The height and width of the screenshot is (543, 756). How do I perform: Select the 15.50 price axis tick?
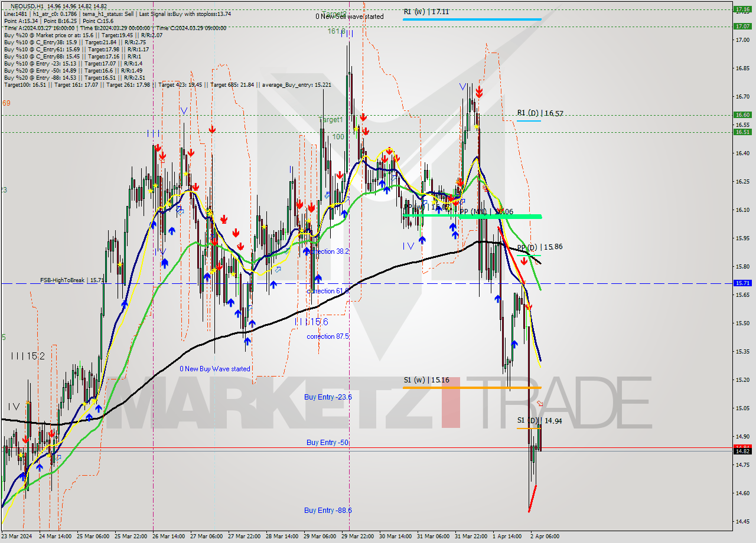(742, 323)
